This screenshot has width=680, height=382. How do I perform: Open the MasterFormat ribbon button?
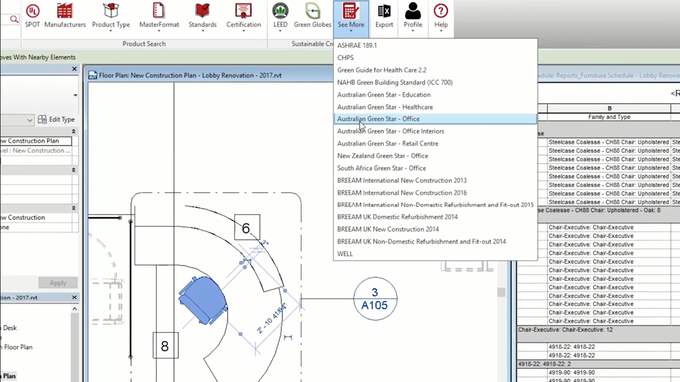pyautogui.click(x=159, y=17)
